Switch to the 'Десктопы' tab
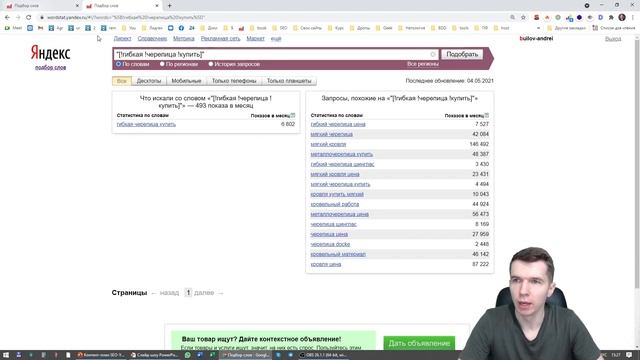Image resolution: width=640 pixels, height=360 pixels. [149, 81]
